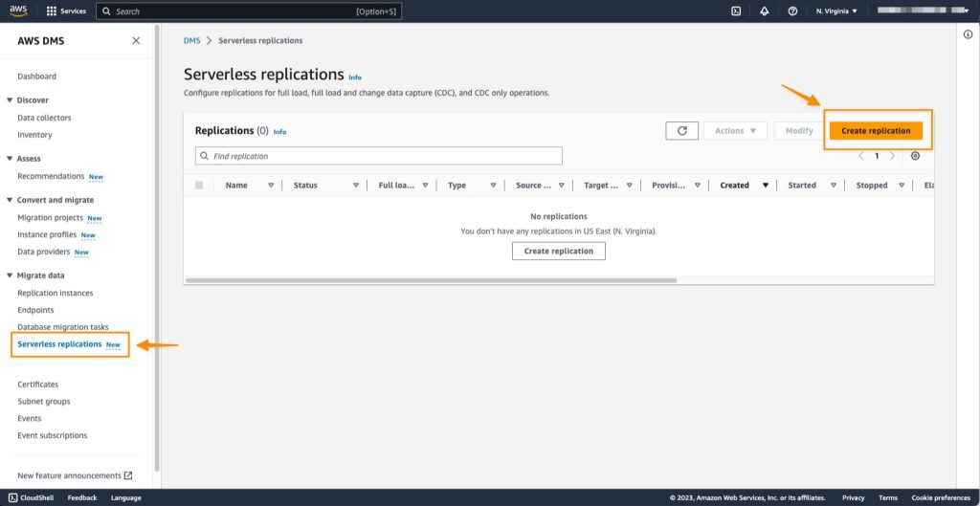Viewport: 980px width, 506px height.
Task: Refresh the replications table
Action: tap(681, 130)
